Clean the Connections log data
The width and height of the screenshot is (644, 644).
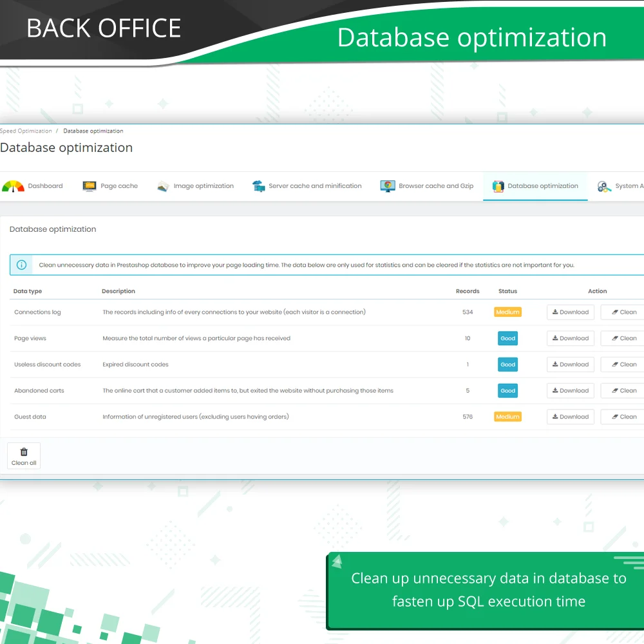(x=623, y=312)
